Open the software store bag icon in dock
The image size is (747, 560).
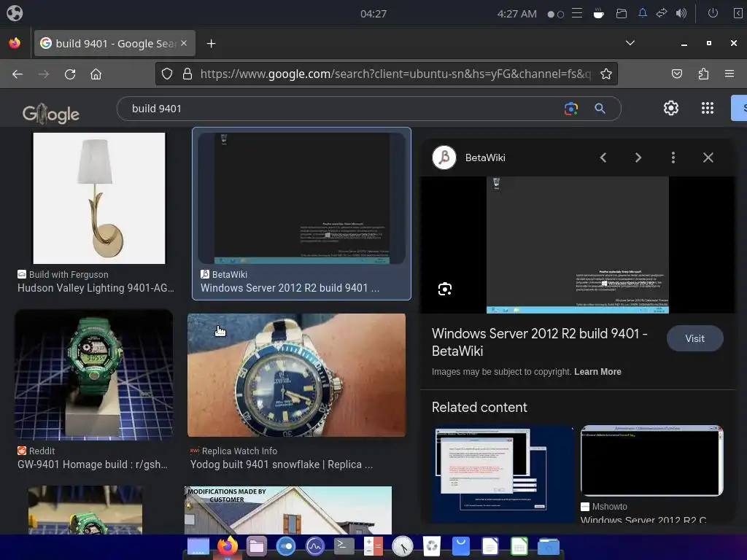click(x=461, y=546)
